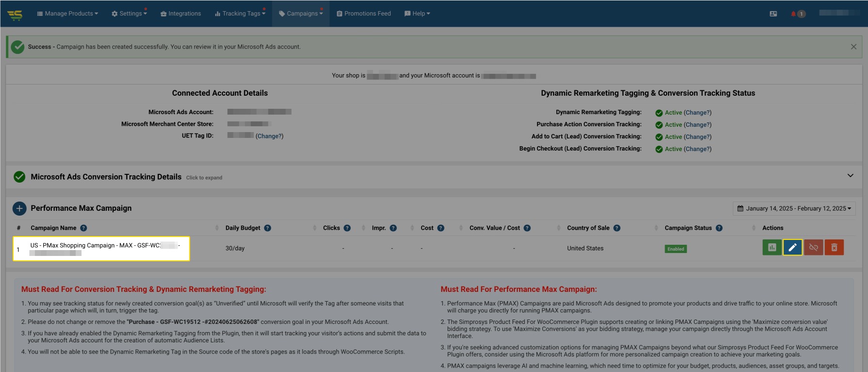This screenshot has height=372, width=868.
Task: Edit campaign with pencil icon
Action: 792,247
